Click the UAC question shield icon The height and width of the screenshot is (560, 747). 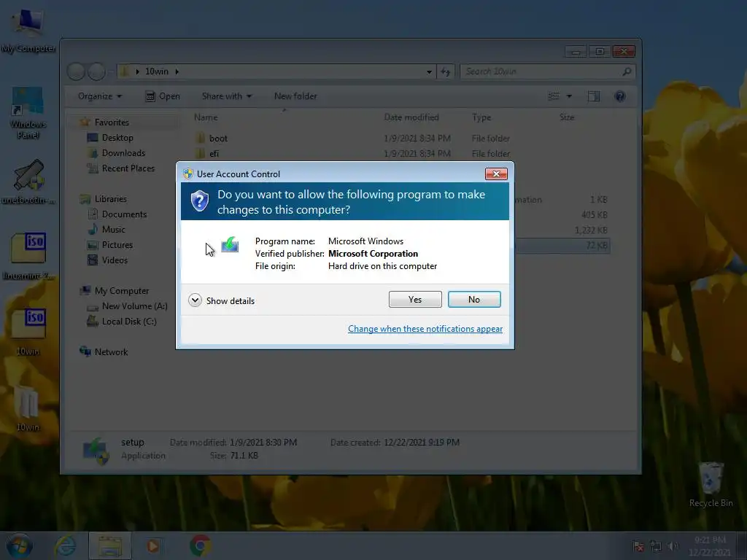click(x=200, y=201)
